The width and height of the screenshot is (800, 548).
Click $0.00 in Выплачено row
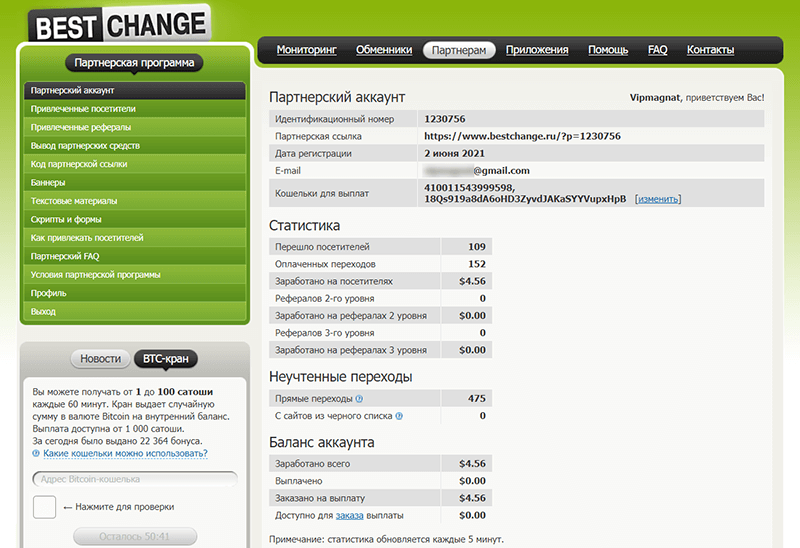(472, 481)
